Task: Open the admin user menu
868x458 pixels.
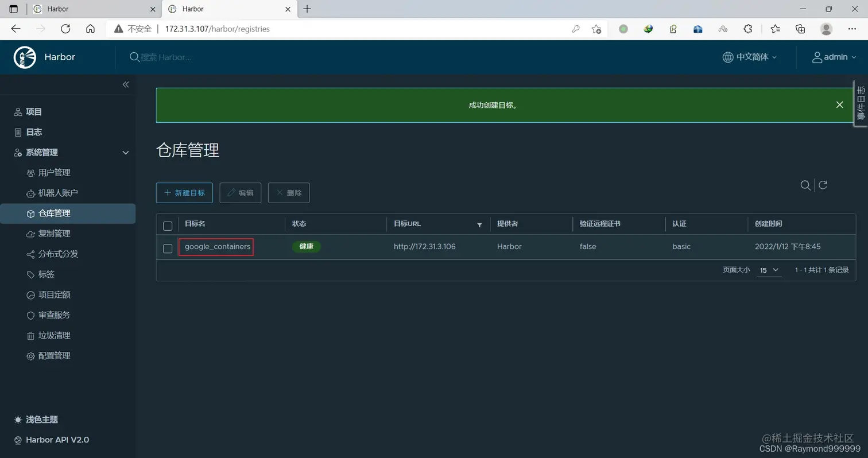Action: (x=834, y=57)
